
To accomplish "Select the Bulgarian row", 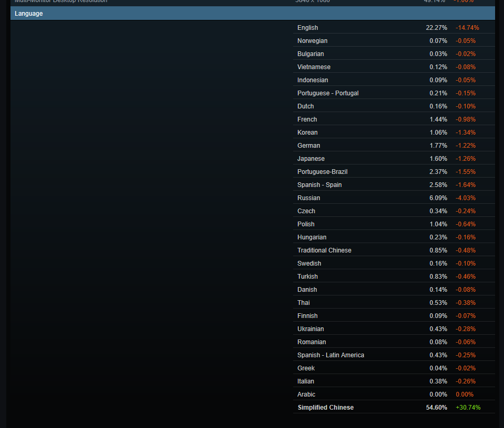I will (394, 54).
